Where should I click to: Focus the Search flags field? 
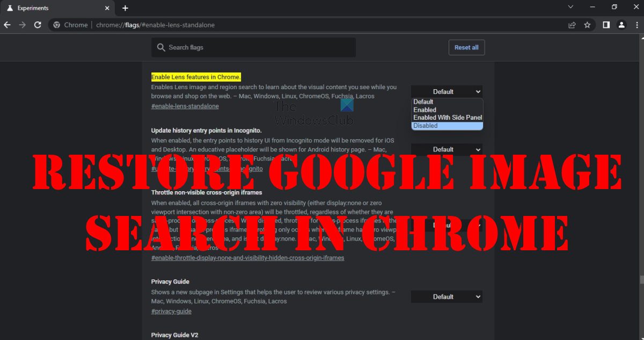pos(253,47)
